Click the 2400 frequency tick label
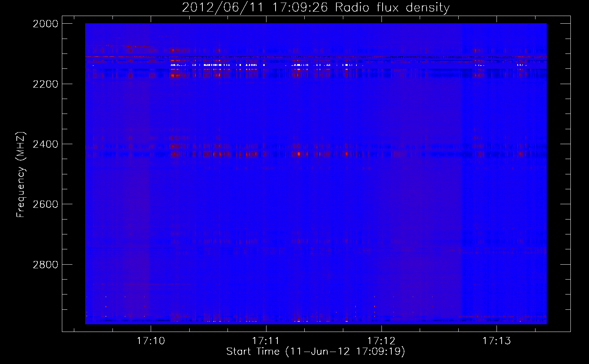 point(46,144)
